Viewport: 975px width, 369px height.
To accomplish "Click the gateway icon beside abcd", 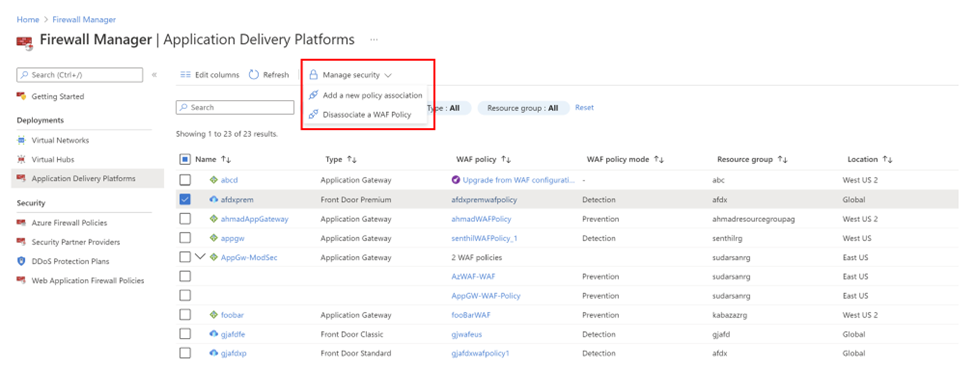I will [214, 180].
